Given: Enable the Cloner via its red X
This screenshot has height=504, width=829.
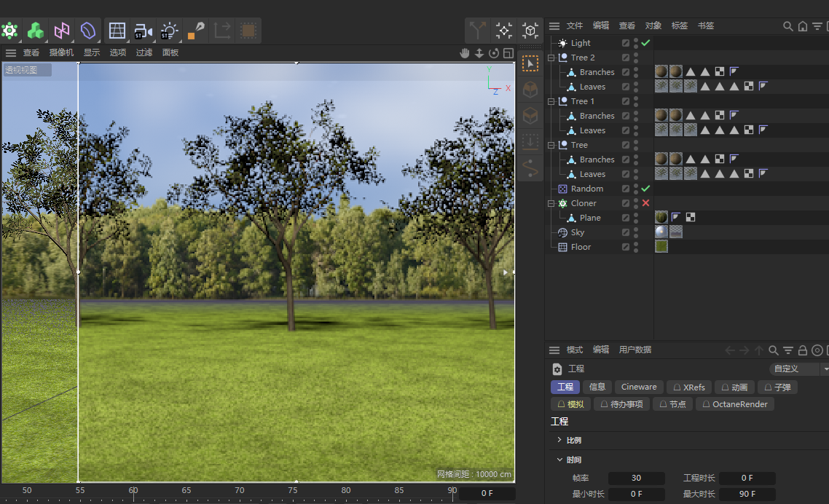Looking at the screenshot, I should [x=645, y=203].
